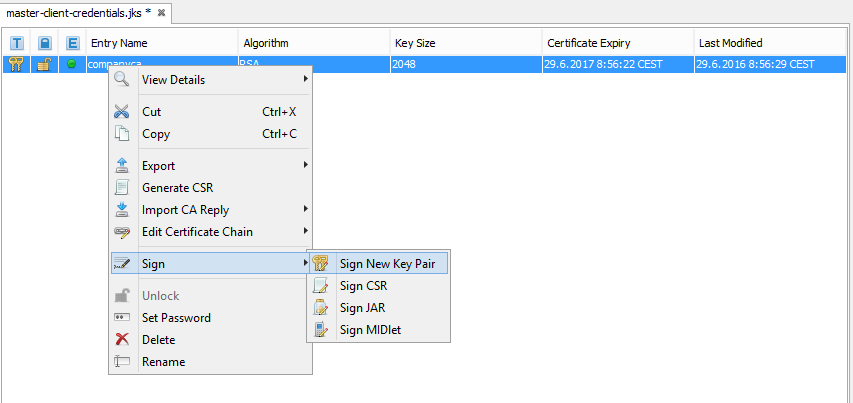Click the Copy pages icon

[122, 134]
